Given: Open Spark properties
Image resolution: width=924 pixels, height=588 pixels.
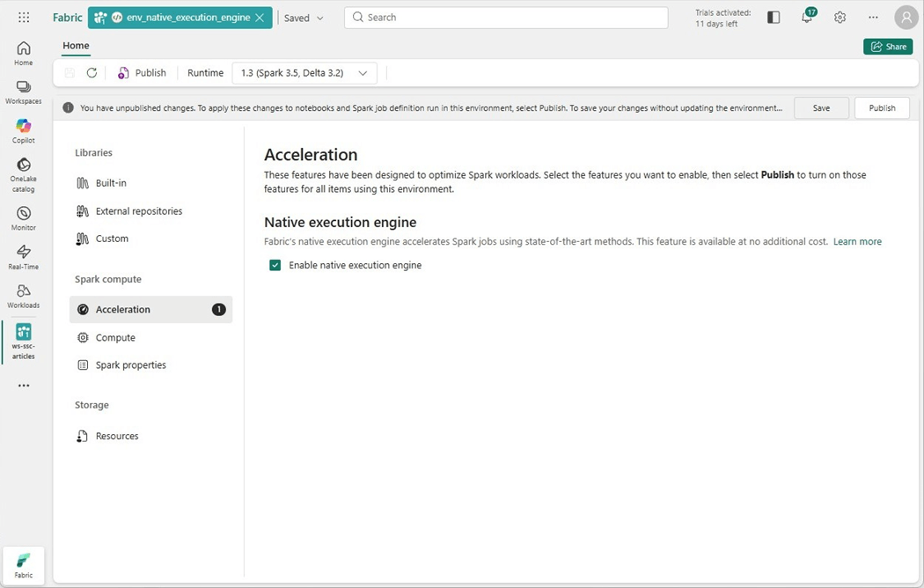Looking at the screenshot, I should pyautogui.click(x=150, y=364).
